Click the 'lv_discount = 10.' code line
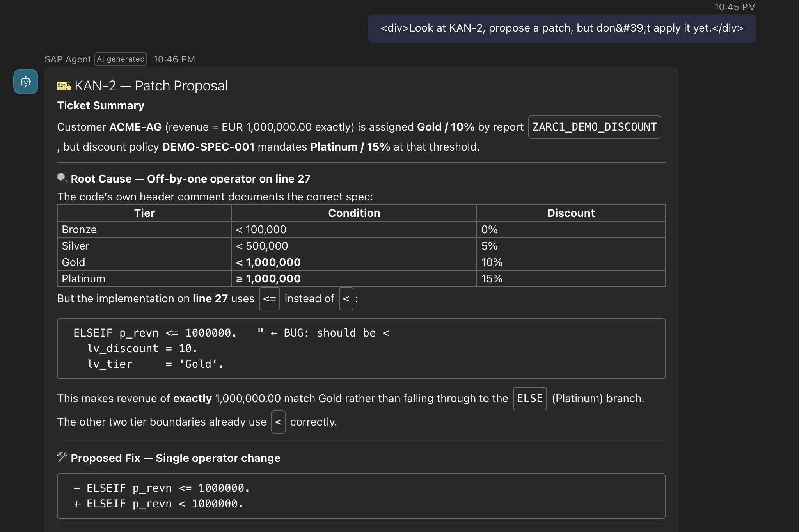This screenshot has width=799, height=532. coord(142,348)
